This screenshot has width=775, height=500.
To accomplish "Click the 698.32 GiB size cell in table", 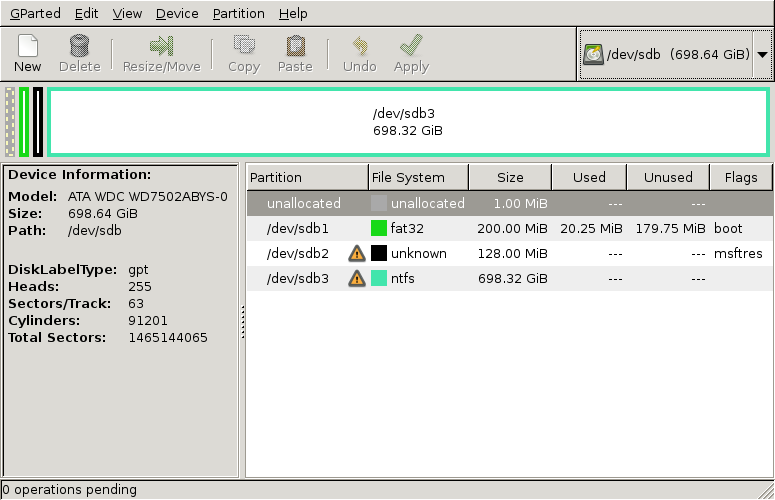I will pos(513,279).
